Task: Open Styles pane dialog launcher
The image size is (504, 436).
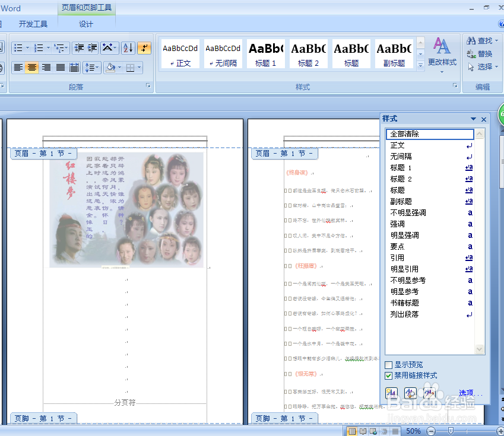Action: point(455,85)
